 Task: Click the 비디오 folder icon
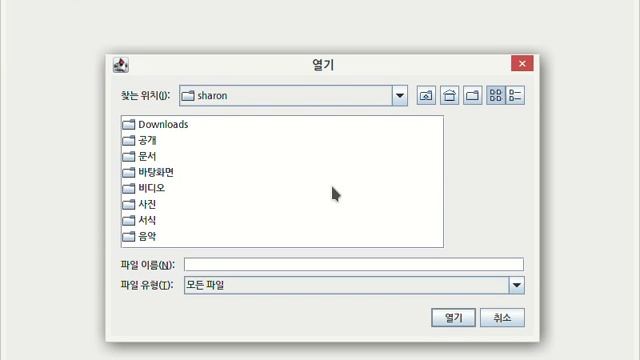[129, 188]
